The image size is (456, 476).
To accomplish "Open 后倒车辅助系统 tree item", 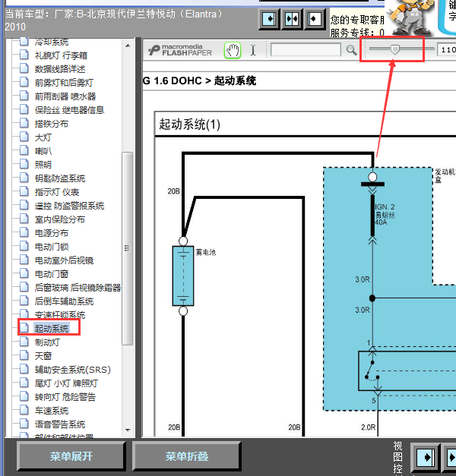I will [x=64, y=301].
